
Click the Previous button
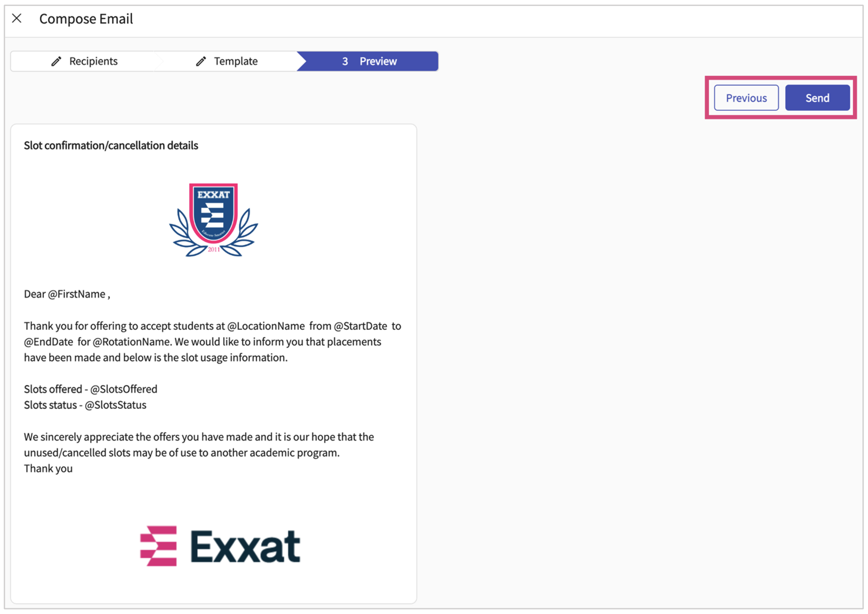(746, 98)
